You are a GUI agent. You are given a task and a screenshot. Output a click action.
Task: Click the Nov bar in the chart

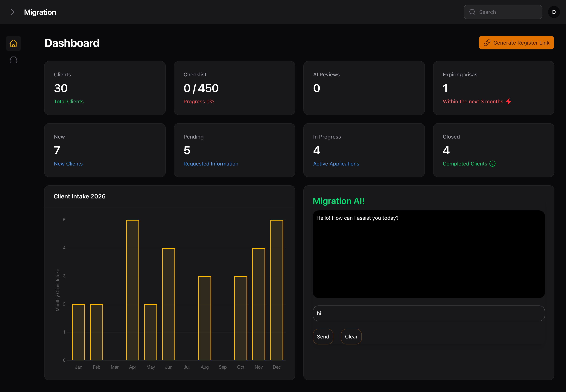pyautogui.click(x=258, y=304)
